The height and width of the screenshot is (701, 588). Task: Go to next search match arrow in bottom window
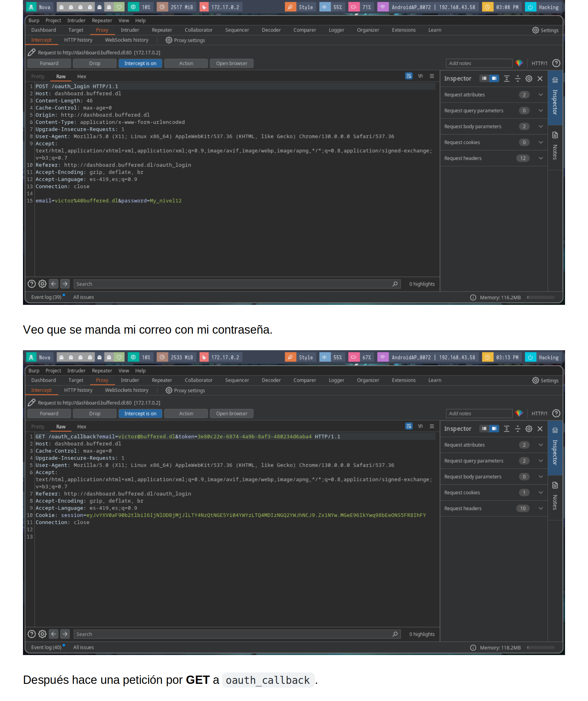click(x=65, y=634)
